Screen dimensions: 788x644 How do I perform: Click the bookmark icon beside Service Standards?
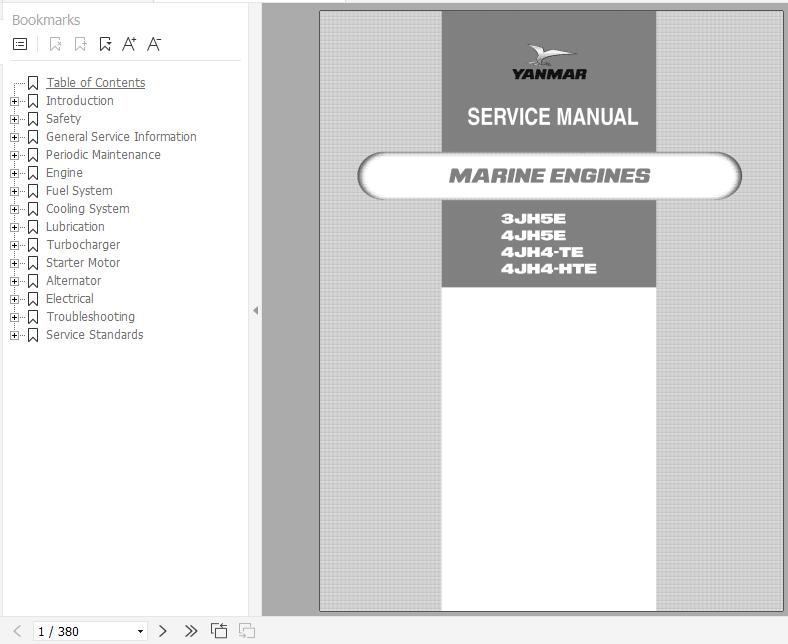(x=33, y=335)
